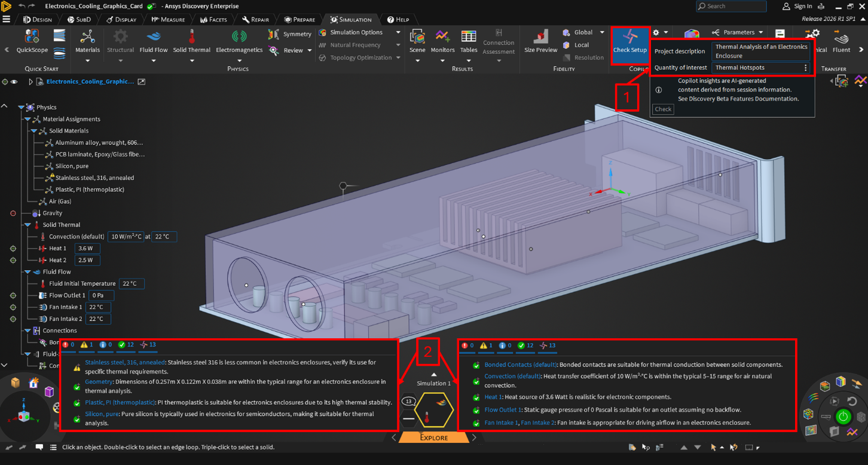Switch to the Prepare tab
This screenshot has height=465, width=868.
point(299,19)
